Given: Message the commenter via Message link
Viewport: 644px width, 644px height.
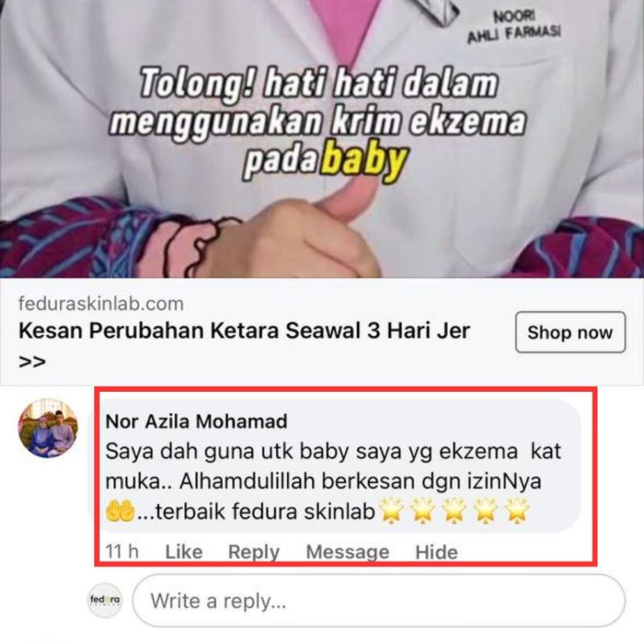Looking at the screenshot, I should point(347,552).
